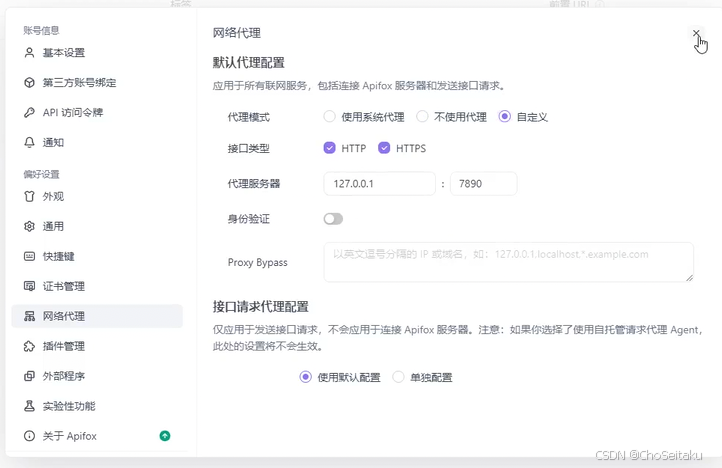
Task: Open 插件管理 settings
Action: click(x=97, y=346)
